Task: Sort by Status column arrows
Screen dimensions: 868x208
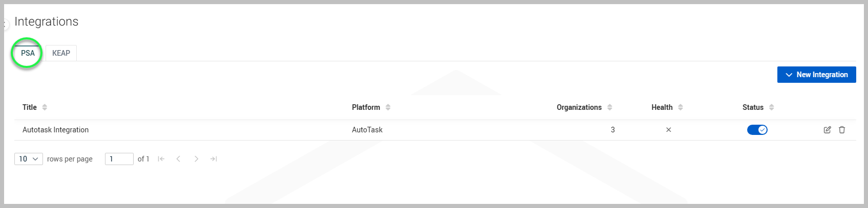Action: [772, 107]
